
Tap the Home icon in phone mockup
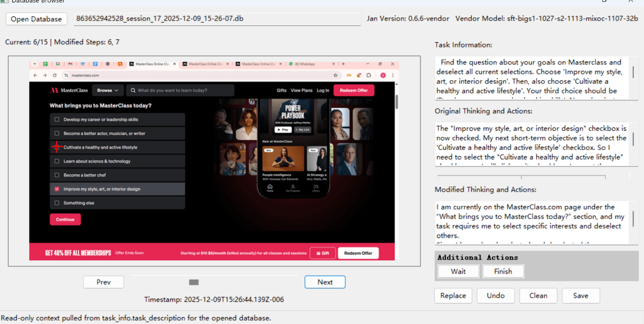click(x=270, y=188)
